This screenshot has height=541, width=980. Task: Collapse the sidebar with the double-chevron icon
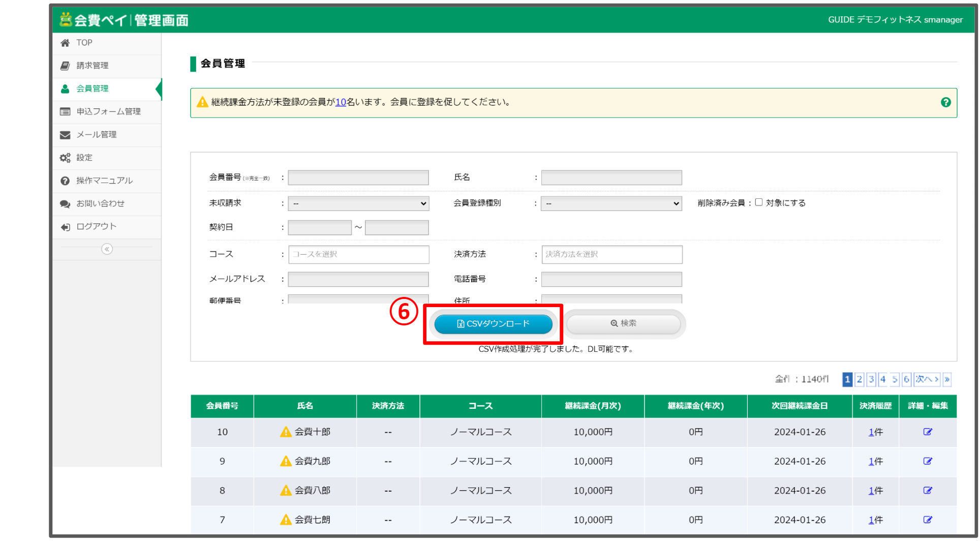click(107, 249)
